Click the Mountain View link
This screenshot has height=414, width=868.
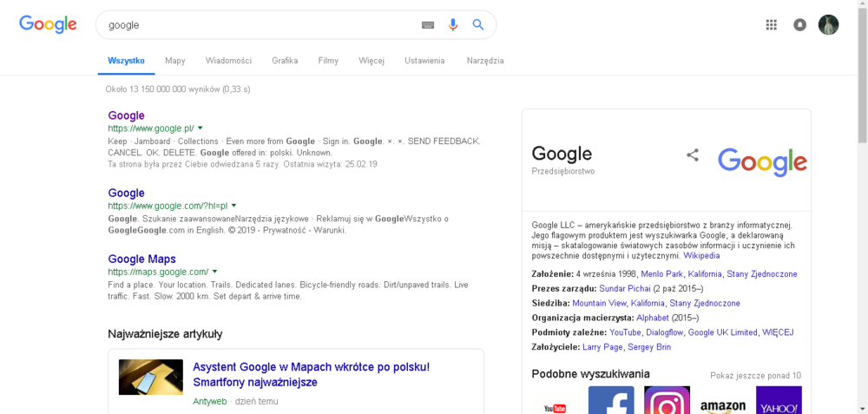pos(600,303)
